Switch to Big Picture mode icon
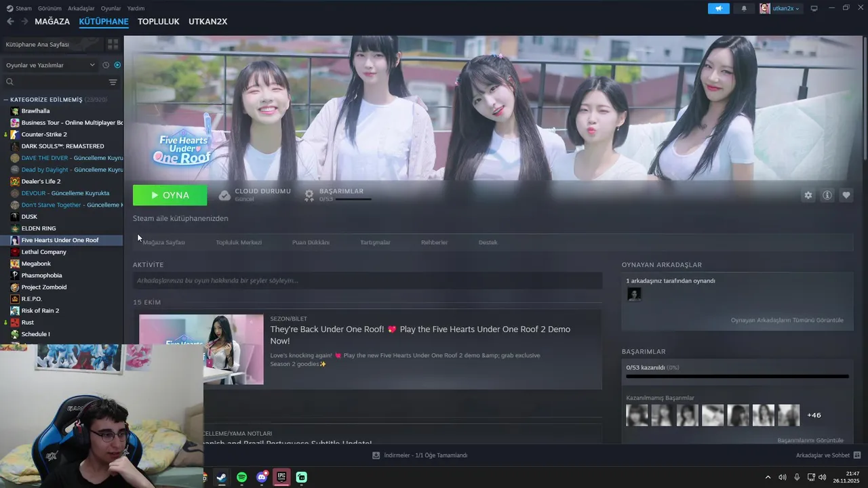Viewport: 868px width, 488px height. point(814,8)
